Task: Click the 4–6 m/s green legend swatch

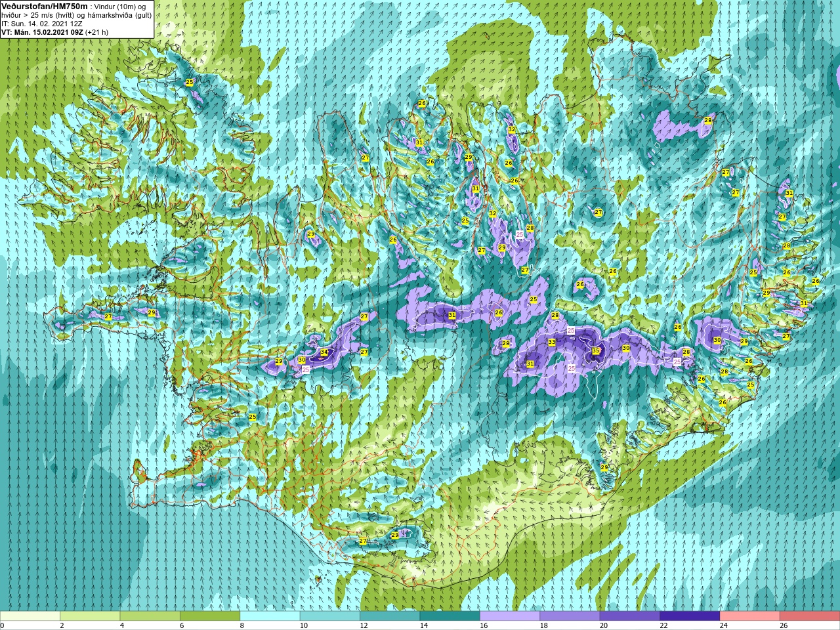Action: [x=150, y=616]
